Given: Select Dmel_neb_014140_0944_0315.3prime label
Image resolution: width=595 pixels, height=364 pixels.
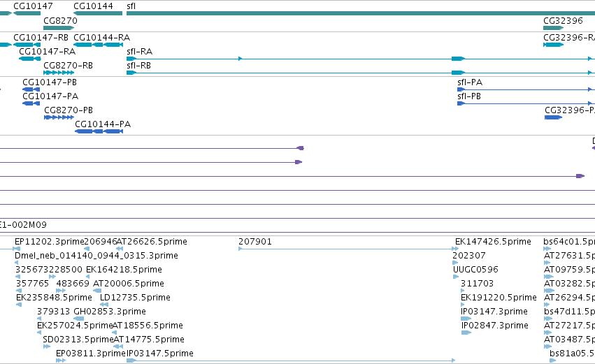Looking at the screenshot, I should [96, 256].
